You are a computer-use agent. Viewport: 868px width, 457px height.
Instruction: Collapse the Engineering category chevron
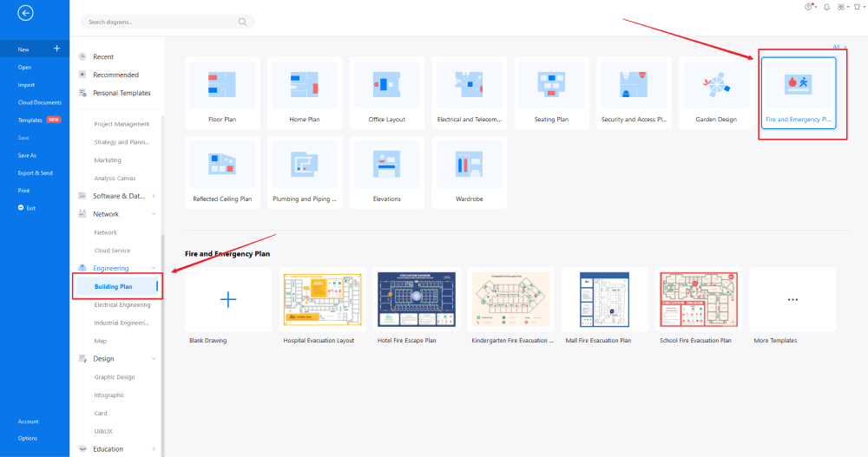coord(154,269)
